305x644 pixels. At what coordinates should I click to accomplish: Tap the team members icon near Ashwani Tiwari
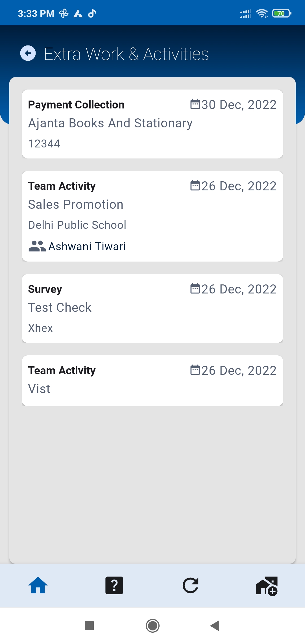tap(37, 246)
